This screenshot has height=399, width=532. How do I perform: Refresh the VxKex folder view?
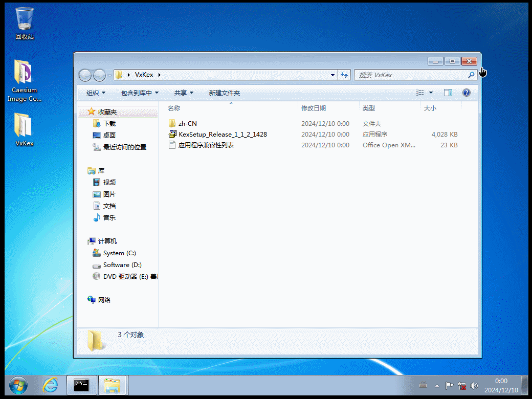tap(344, 75)
